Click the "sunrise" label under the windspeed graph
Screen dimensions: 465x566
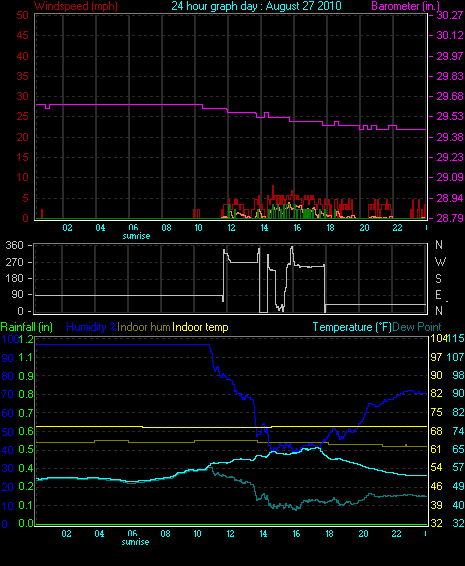(136, 236)
